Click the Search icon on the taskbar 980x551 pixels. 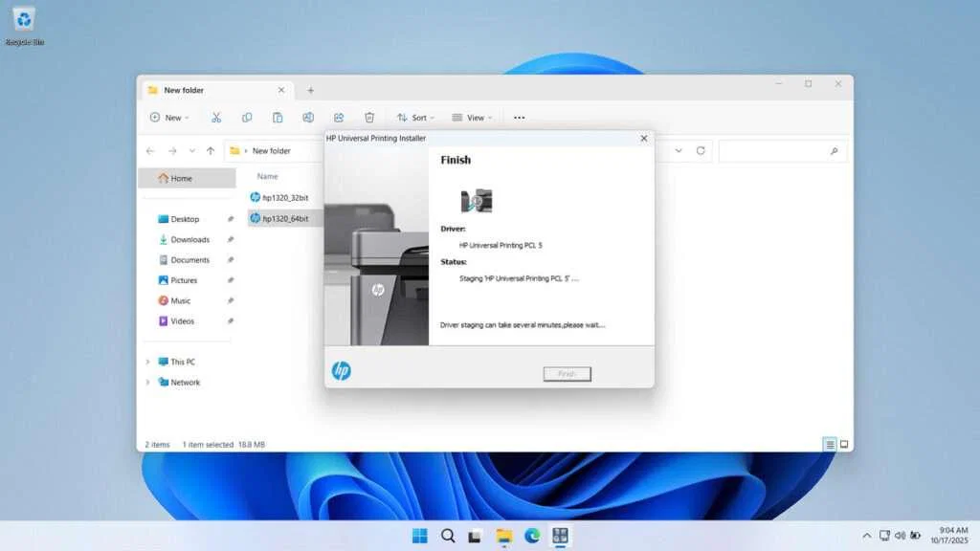pos(447,537)
